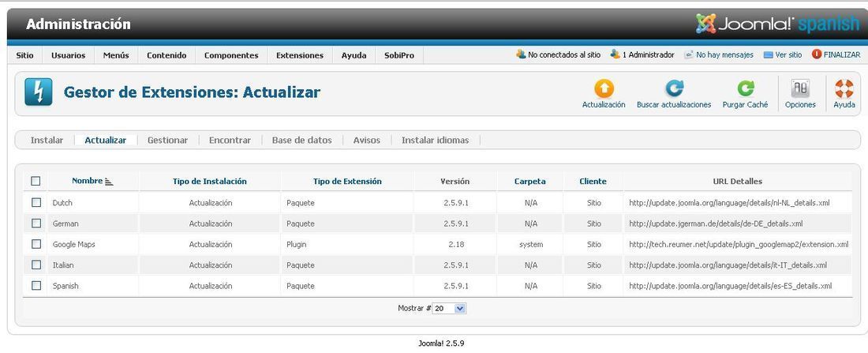868x353 pixels.
Task: Click version 2.18 in Google Maps row
Action: click(x=456, y=244)
